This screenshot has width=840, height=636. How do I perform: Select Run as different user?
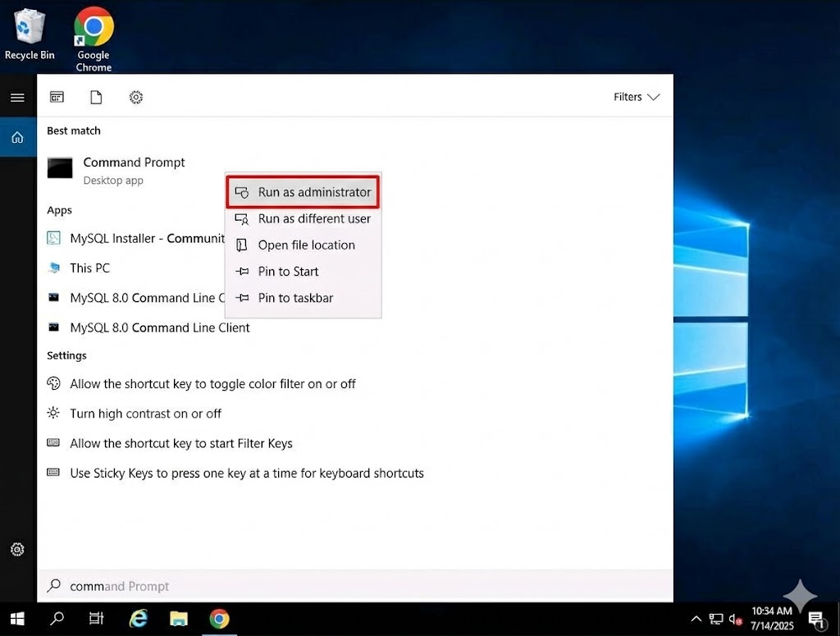click(x=303, y=218)
